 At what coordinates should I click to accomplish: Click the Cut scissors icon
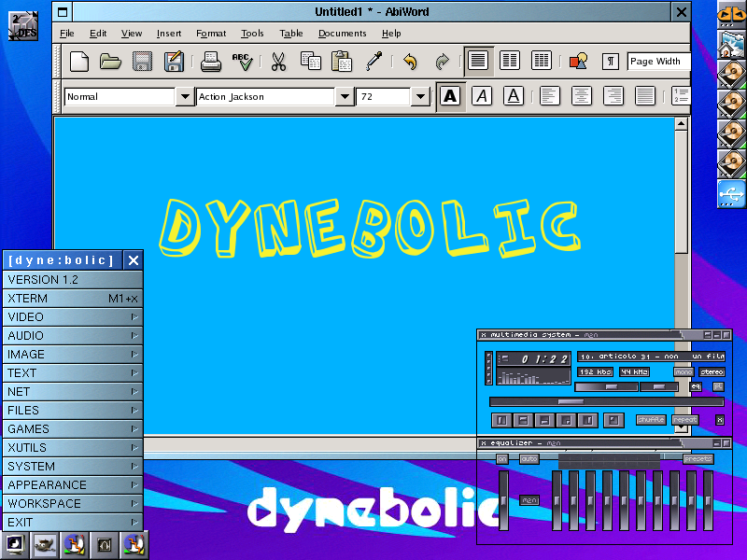(x=278, y=62)
